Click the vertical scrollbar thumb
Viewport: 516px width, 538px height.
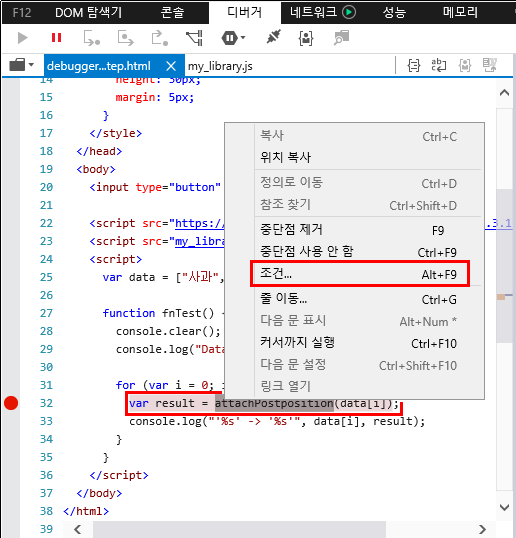[504, 266]
